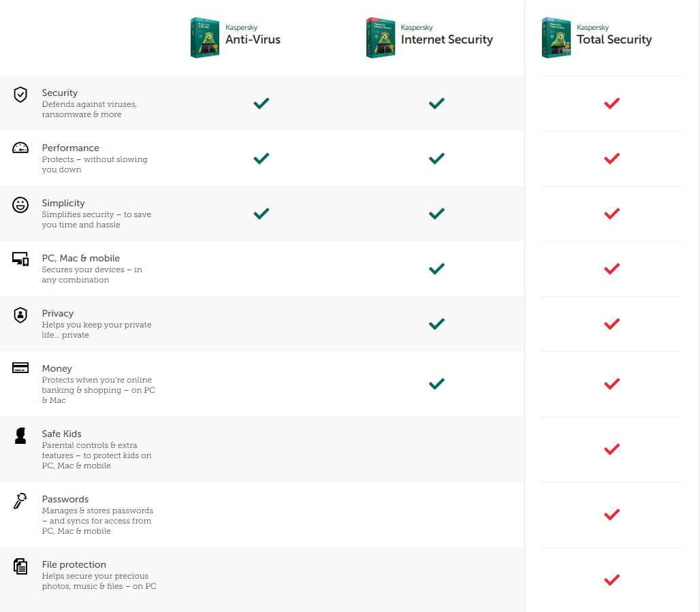
Task: Click "Protects – without slowing you down" text
Action: pyautogui.click(x=95, y=164)
